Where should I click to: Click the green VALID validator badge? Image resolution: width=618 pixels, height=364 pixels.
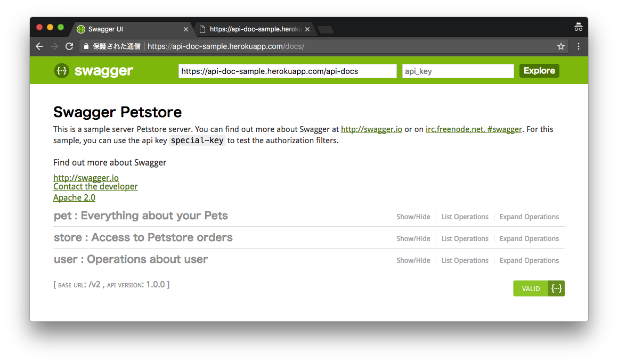coord(539,288)
